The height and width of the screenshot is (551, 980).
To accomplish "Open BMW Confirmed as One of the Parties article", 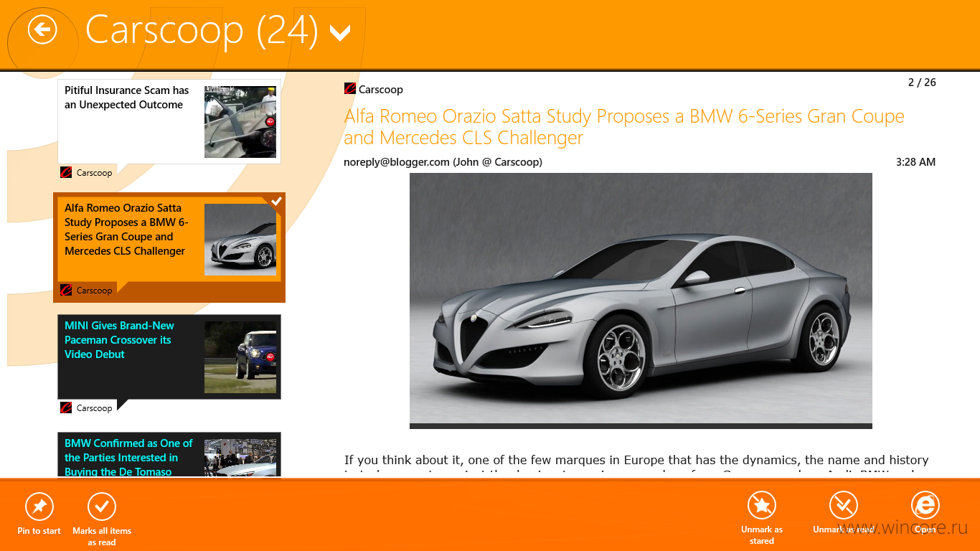I will [169, 455].
